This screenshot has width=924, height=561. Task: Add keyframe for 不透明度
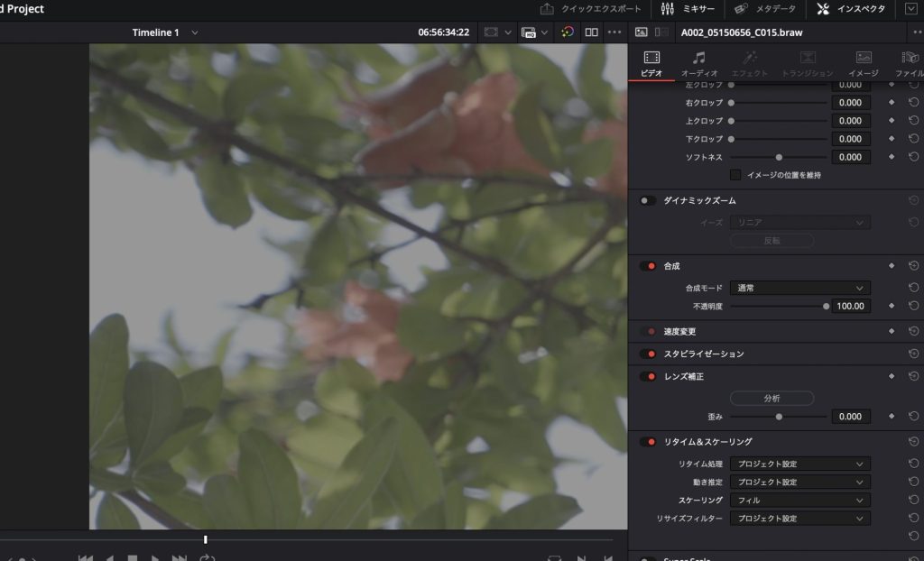pos(891,306)
